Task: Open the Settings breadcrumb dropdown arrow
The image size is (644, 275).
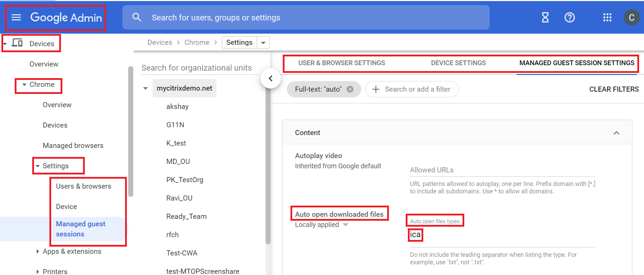Action: click(x=263, y=43)
